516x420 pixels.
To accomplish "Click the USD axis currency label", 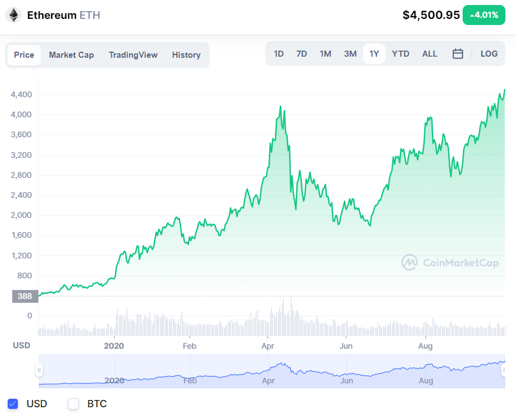I will (x=21, y=346).
